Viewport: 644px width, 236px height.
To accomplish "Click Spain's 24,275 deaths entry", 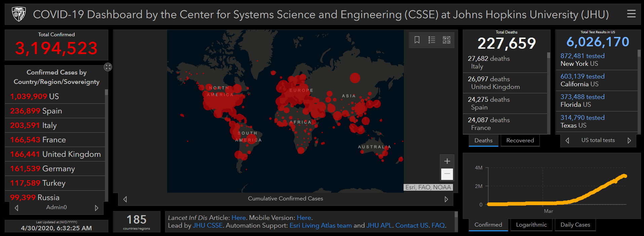I will pos(505,103).
